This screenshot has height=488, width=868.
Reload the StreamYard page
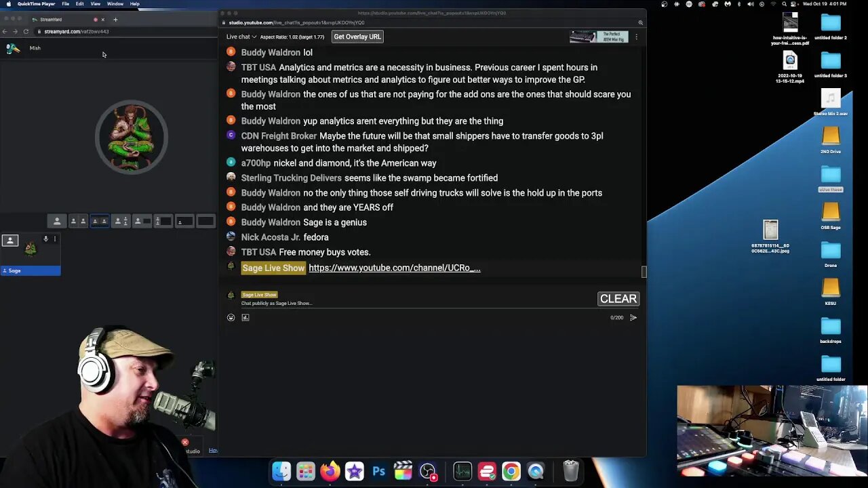(x=26, y=31)
